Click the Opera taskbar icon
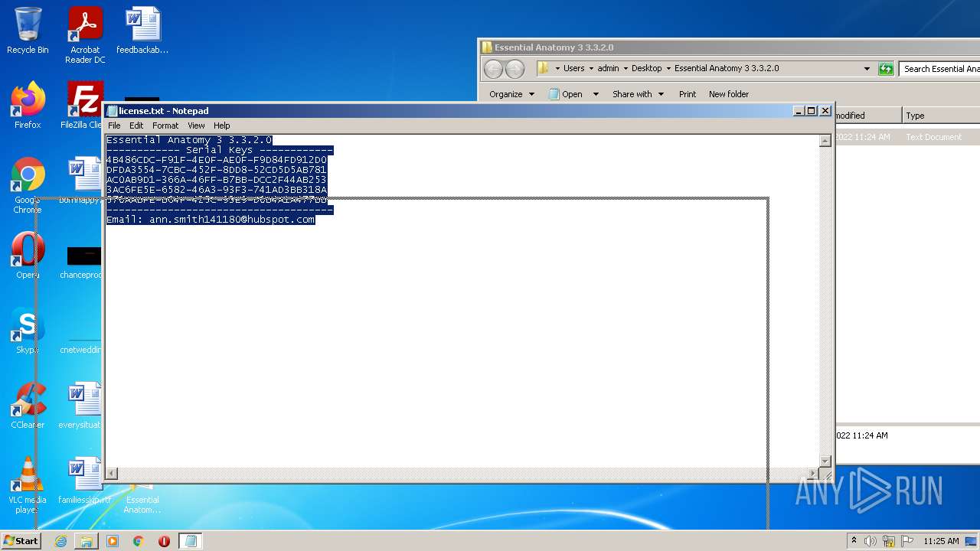 pyautogui.click(x=164, y=541)
